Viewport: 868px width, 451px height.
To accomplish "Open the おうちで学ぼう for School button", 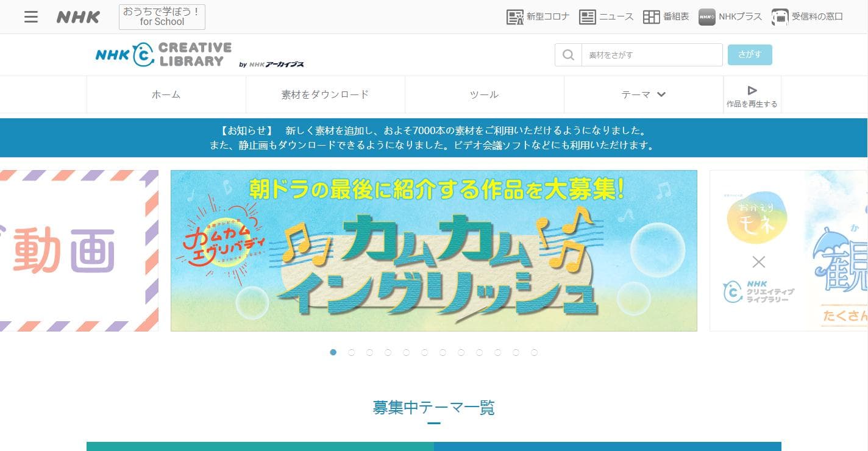I will tap(162, 17).
